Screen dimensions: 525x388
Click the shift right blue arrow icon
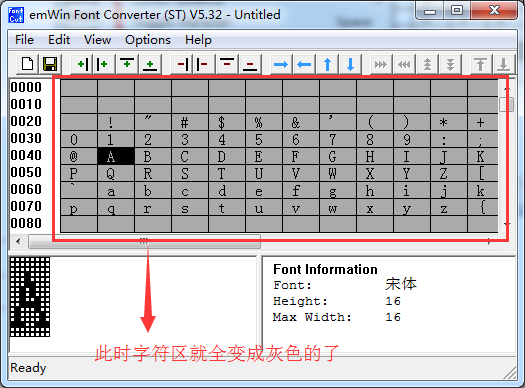pos(281,64)
